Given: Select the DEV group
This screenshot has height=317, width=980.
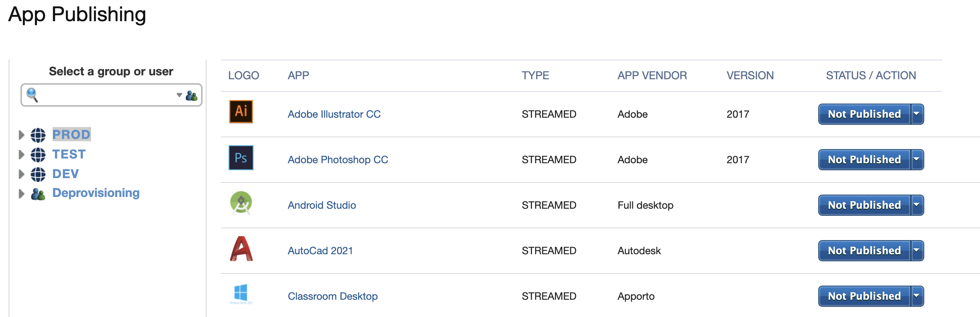Looking at the screenshot, I should point(66,174).
